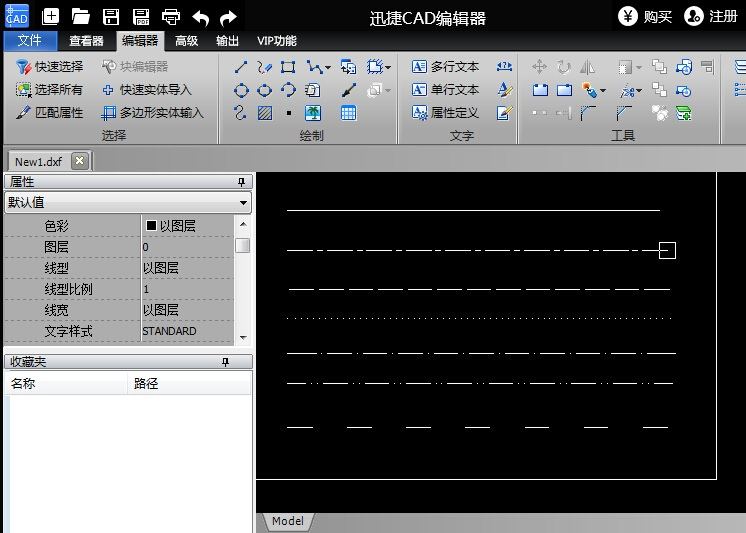Pin the 收藏夹 favorites panel

point(241,362)
